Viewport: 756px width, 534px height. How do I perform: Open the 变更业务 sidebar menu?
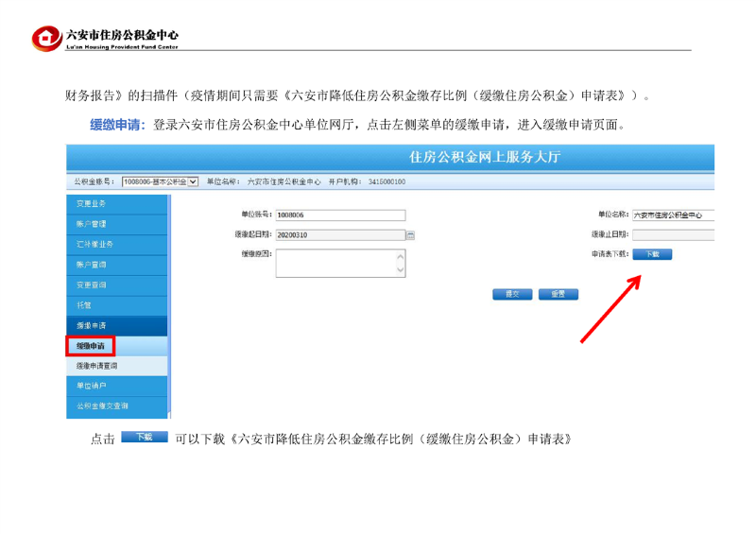click(x=116, y=204)
